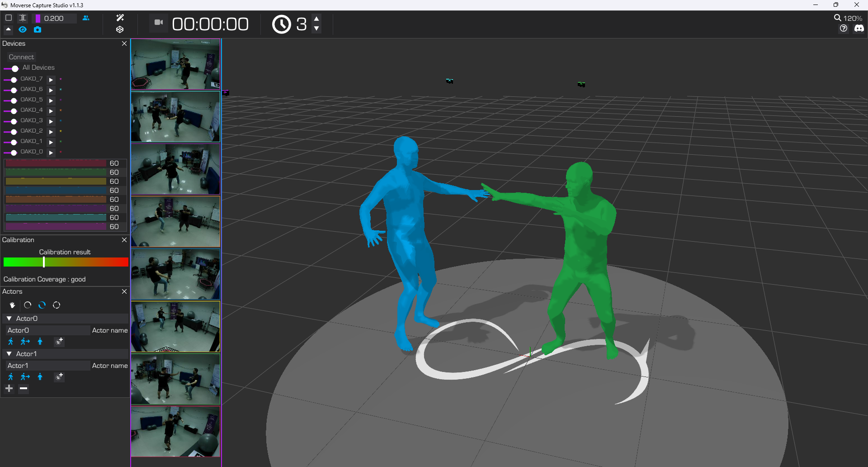Click Actor1 standing person icon
Viewport: 868px width, 467px height.
coord(40,377)
